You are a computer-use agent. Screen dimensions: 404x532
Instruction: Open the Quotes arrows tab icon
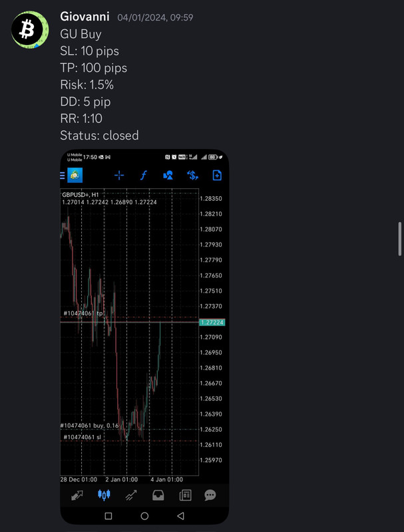pyautogui.click(x=77, y=495)
